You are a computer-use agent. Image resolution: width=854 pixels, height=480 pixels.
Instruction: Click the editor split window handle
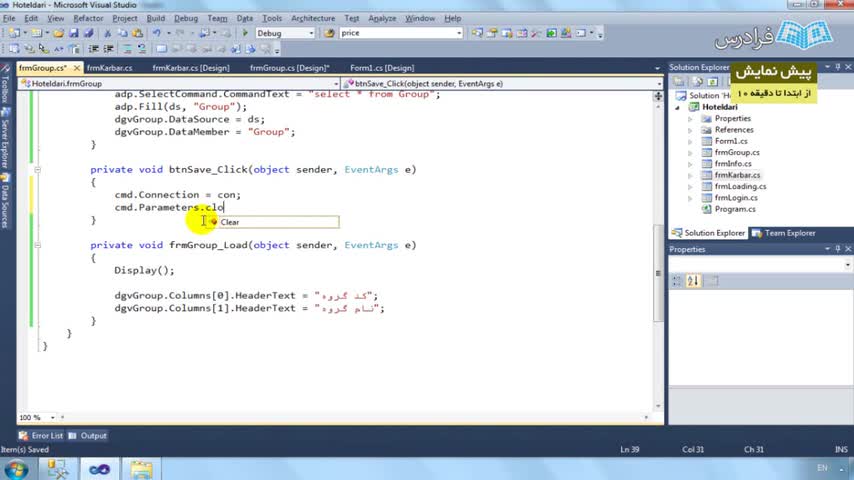(x=658, y=96)
